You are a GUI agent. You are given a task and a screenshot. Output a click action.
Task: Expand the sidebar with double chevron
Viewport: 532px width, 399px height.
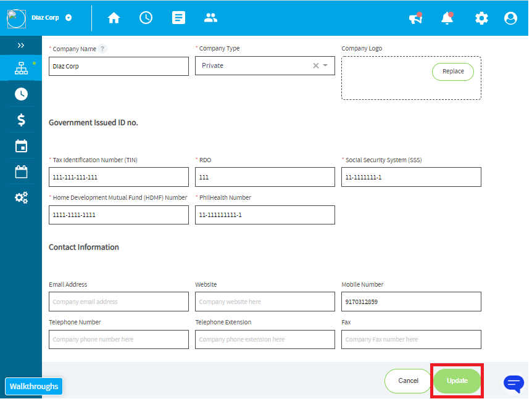pos(21,46)
